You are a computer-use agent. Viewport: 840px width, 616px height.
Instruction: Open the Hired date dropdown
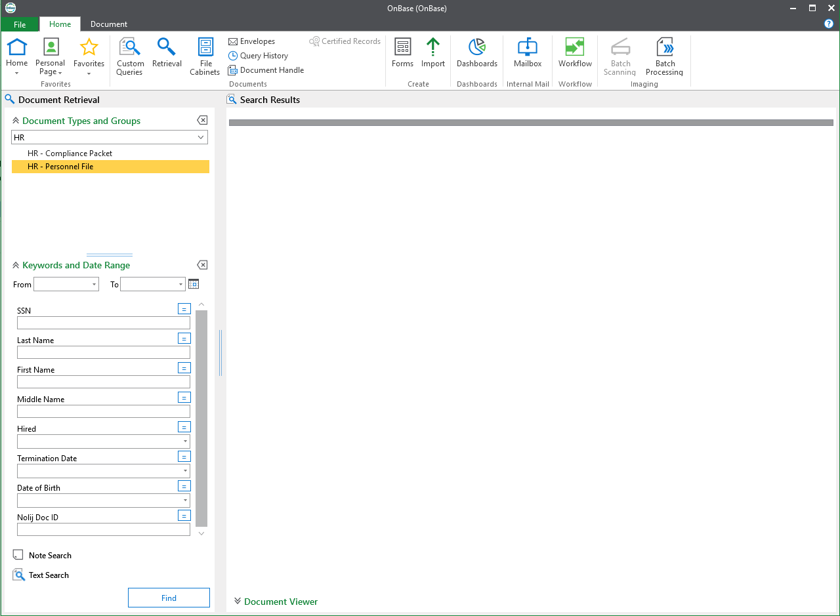click(186, 441)
